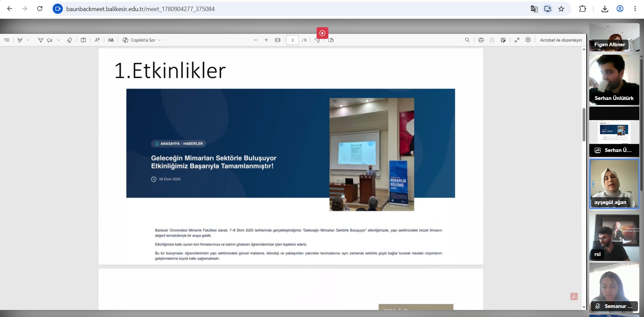Open the Chrome three-dot menu
Viewport: 644px width, 317px height.
[x=635, y=9]
